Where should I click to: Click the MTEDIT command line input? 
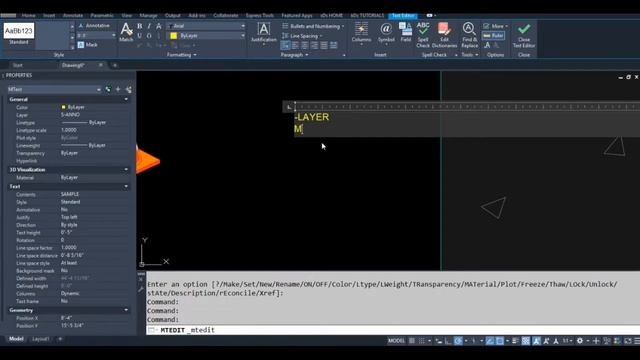pos(393,330)
